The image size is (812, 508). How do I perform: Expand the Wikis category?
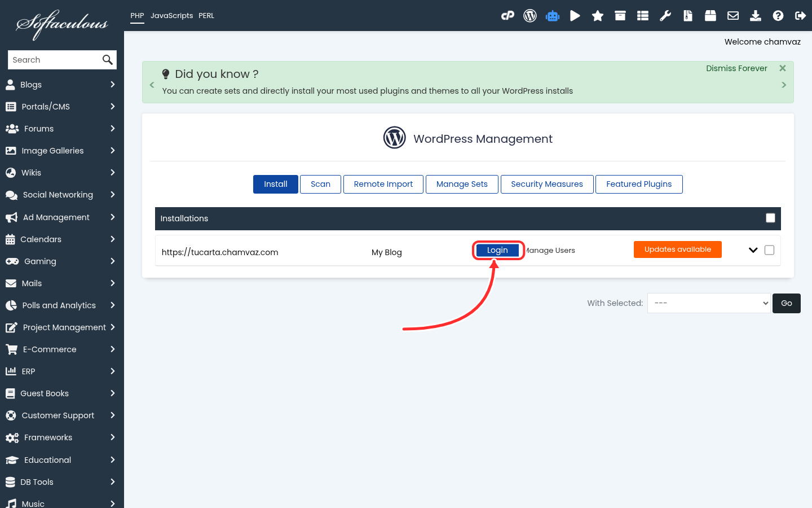click(113, 173)
